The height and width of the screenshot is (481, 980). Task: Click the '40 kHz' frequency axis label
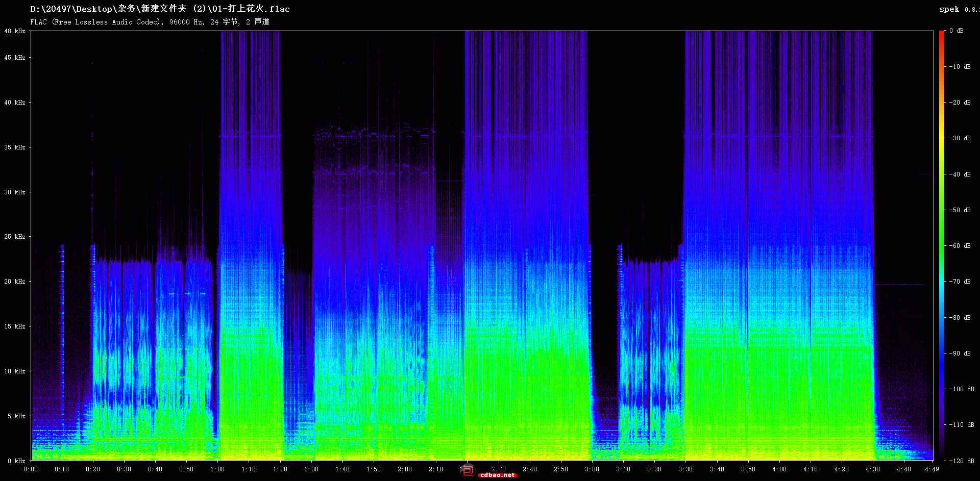(15, 103)
